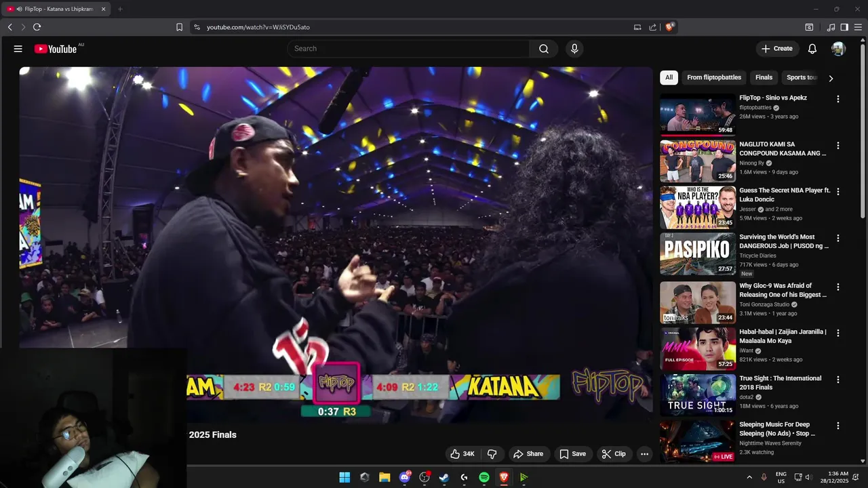868x488 pixels.
Task: Open Guess The Secret NBA Player title
Action: click(x=785, y=195)
